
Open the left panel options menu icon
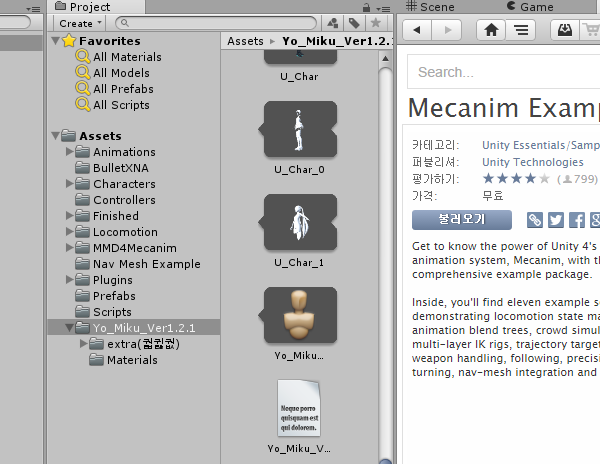point(34,8)
